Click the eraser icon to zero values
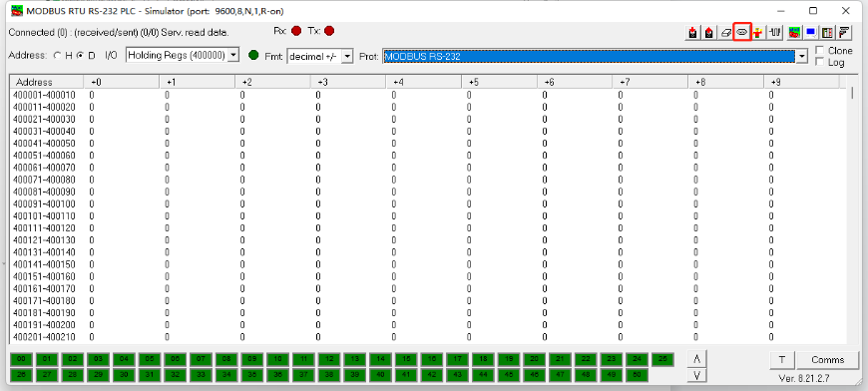Image resolution: width=868 pixels, height=391 pixels. pyautogui.click(x=725, y=33)
